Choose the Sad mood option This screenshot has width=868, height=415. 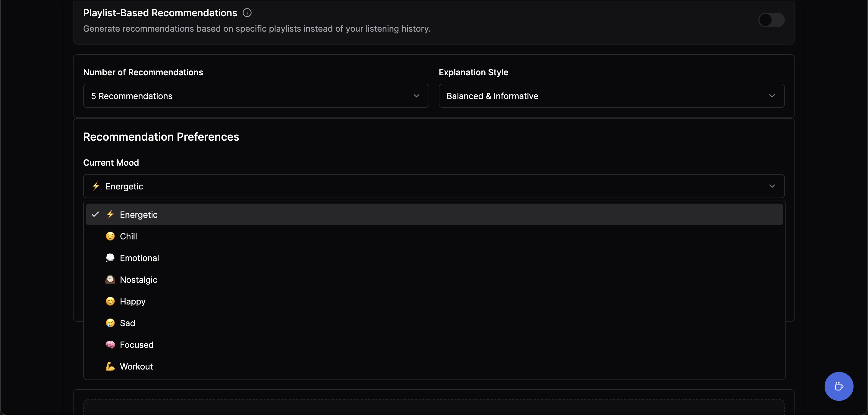[x=127, y=323]
